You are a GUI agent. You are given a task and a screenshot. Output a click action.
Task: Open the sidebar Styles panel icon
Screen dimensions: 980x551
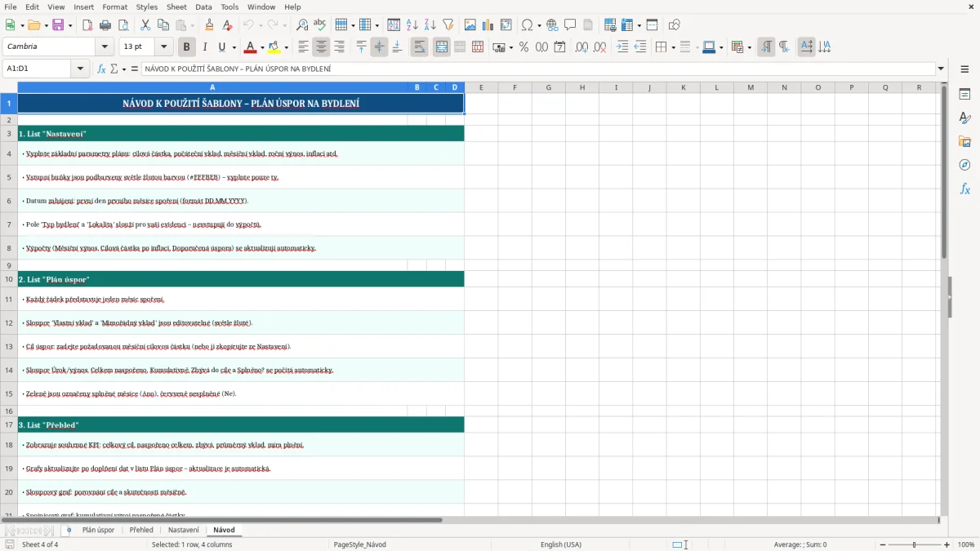pyautogui.click(x=964, y=118)
